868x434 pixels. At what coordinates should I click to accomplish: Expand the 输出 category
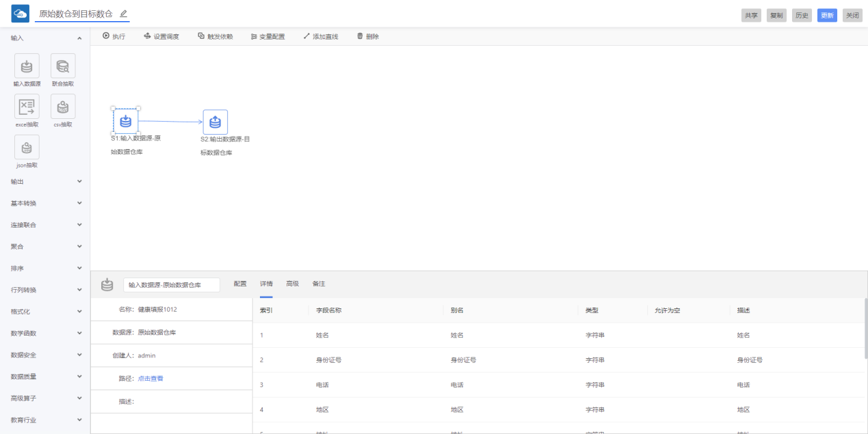point(79,182)
